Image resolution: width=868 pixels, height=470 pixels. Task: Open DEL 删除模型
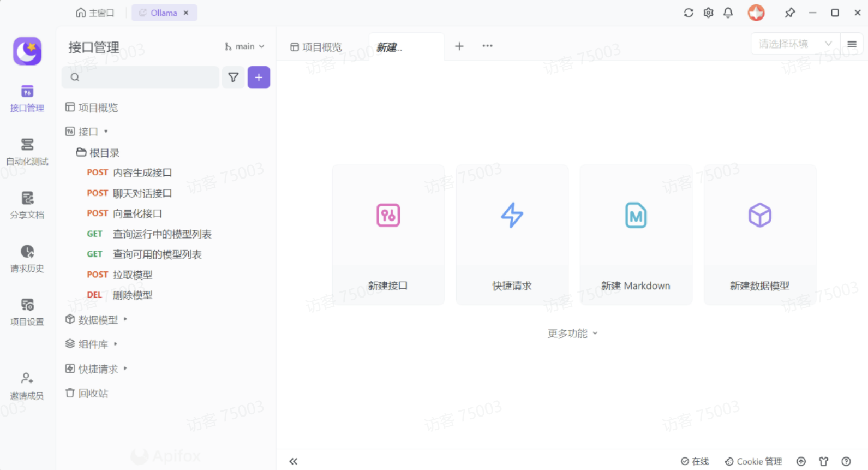click(x=119, y=295)
